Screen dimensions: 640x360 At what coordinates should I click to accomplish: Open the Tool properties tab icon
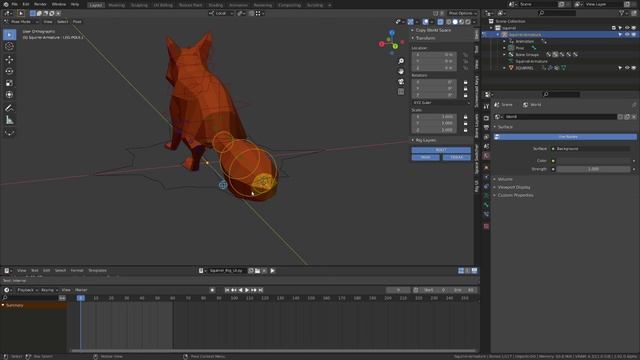click(x=486, y=107)
